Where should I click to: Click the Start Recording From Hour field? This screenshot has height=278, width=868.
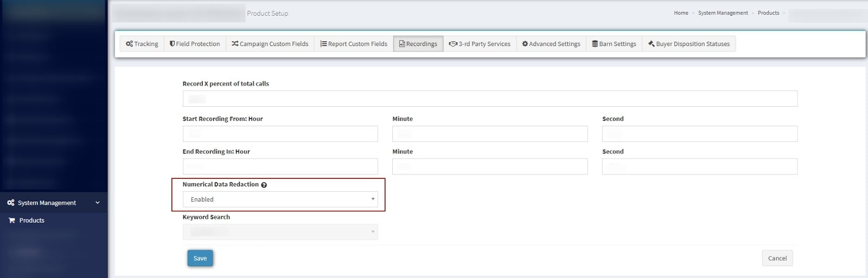point(280,134)
